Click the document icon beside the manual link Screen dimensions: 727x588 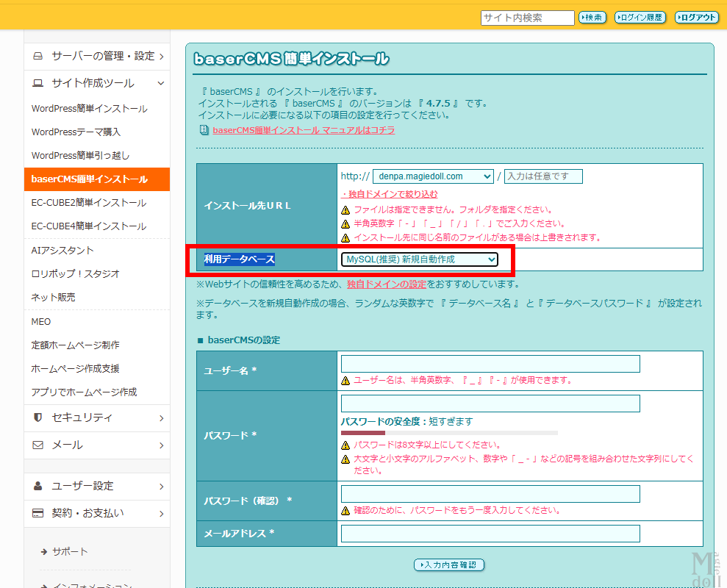coord(204,130)
